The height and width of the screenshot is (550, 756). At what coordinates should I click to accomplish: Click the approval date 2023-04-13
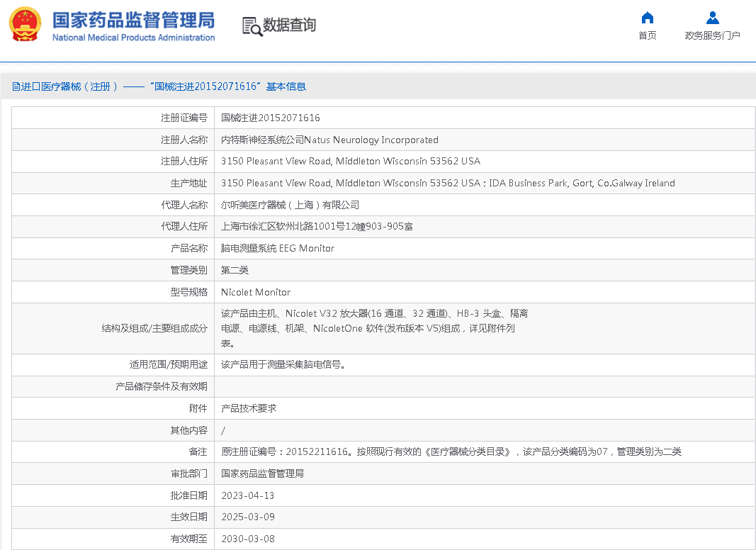click(247, 495)
